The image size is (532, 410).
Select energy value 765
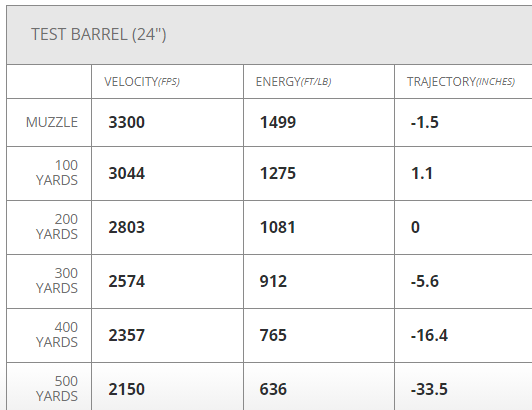click(x=273, y=335)
